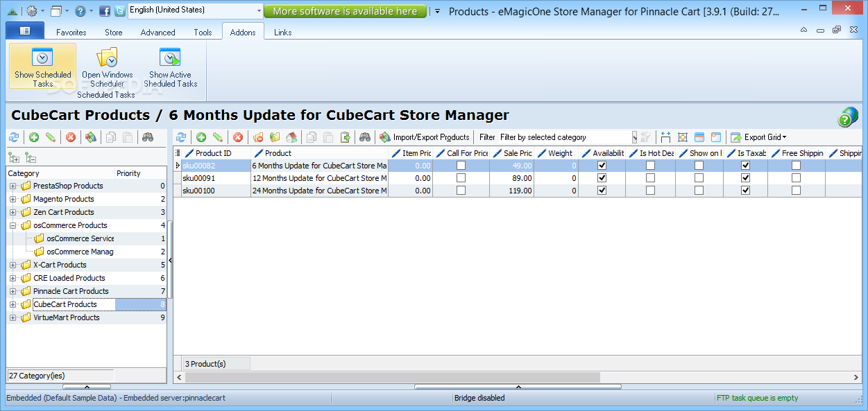868x411 pixels.
Task: Expand VirtueMart Products tree node
Action: coord(12,317)
